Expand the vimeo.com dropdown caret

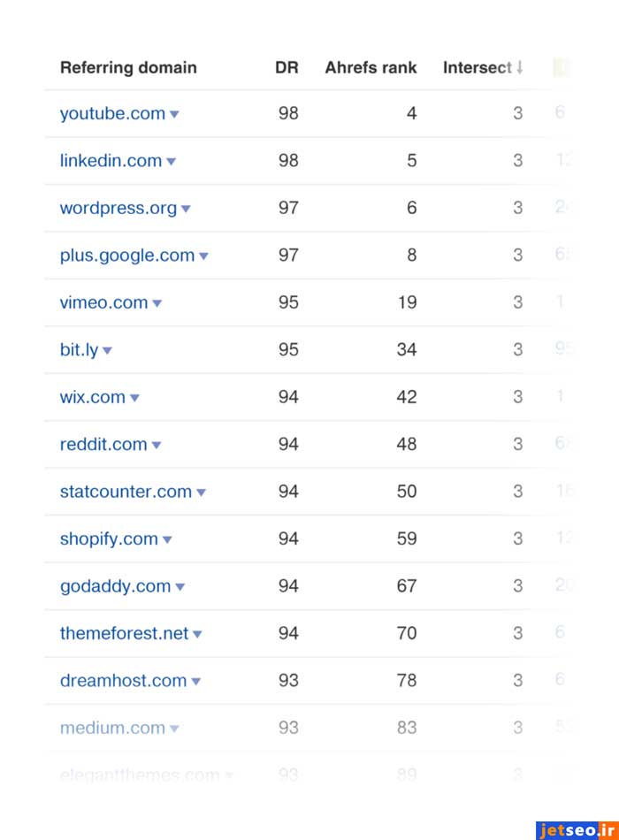[157, 303]
